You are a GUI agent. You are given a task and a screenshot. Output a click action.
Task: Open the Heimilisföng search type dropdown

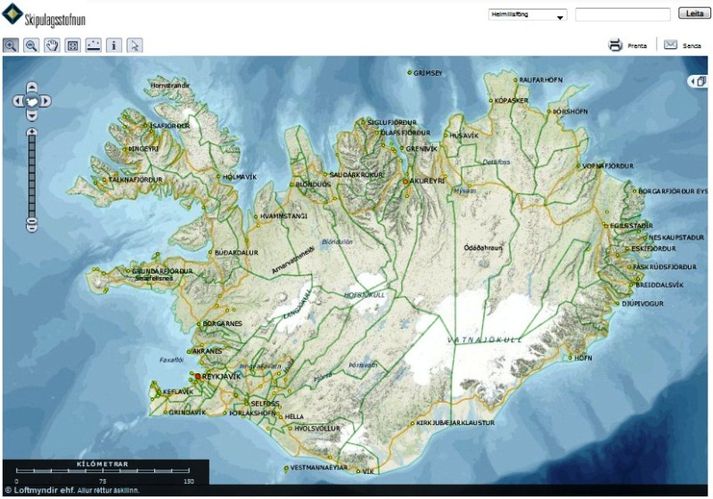(x=527, y=15)
